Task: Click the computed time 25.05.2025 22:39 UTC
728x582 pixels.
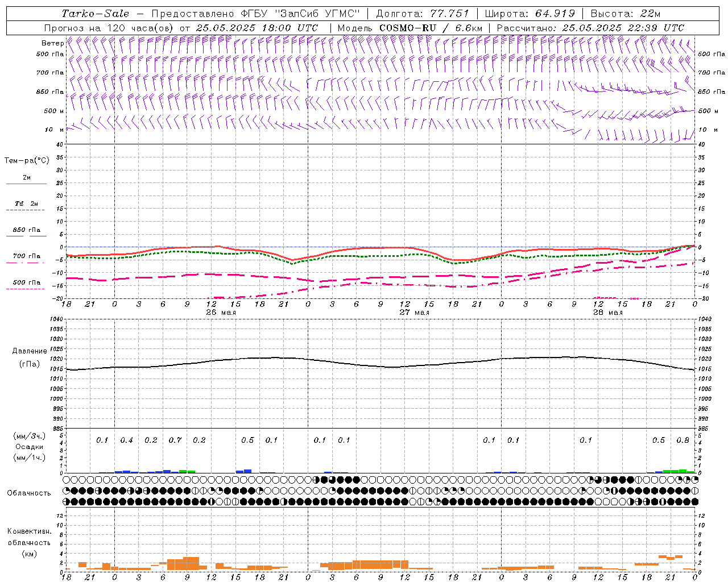Action: (x=623, y=28)
